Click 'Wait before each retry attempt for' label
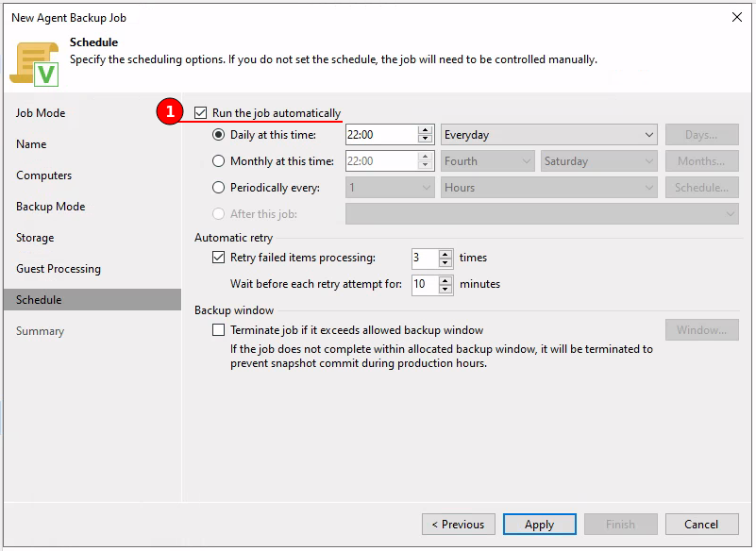Screen dimensions: 756x551 point(316,284)
